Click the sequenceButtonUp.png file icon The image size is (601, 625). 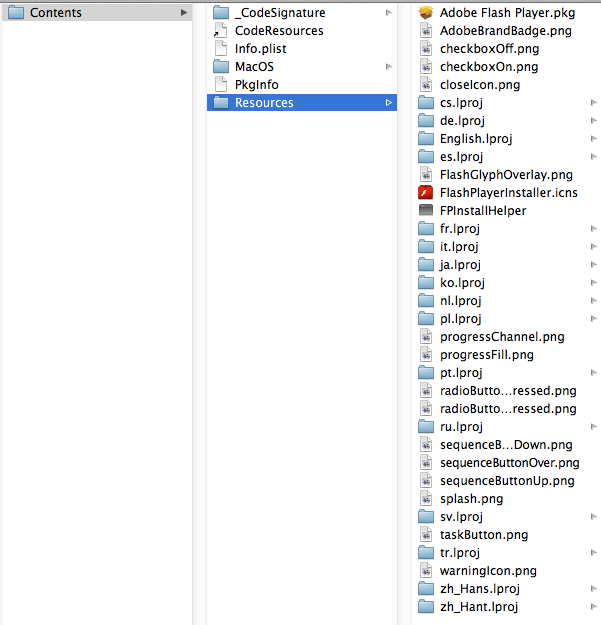point(426,481)
